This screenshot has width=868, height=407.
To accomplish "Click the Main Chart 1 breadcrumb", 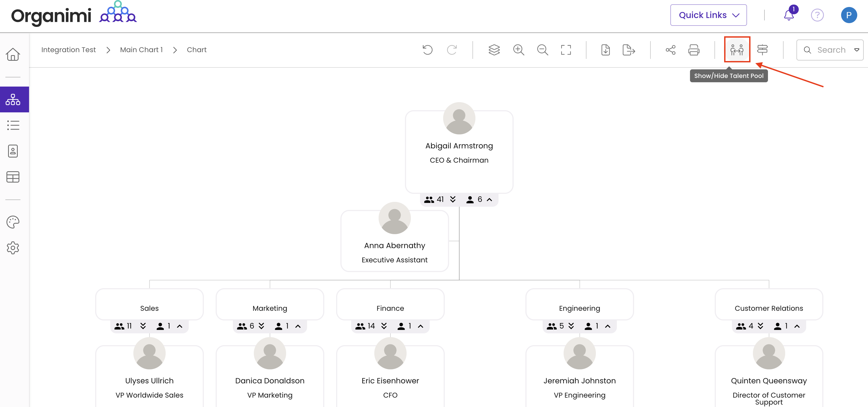I will [x=141, y=50].
